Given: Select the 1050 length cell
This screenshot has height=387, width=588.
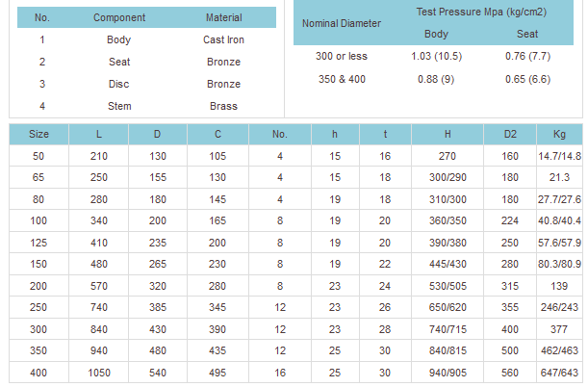Looking at the screenshot, I should 99,371.
